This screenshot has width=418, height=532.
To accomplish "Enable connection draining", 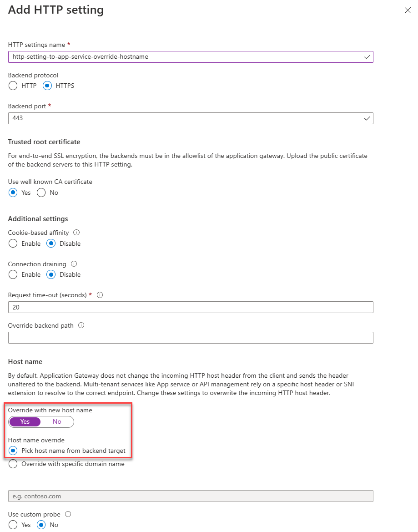I will (13, 274).
